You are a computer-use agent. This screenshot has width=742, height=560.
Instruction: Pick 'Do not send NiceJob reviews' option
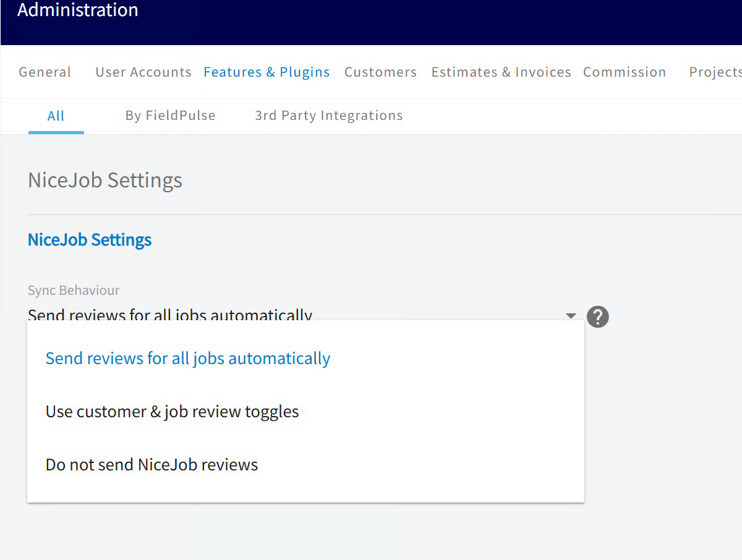(x=305, y=465)
